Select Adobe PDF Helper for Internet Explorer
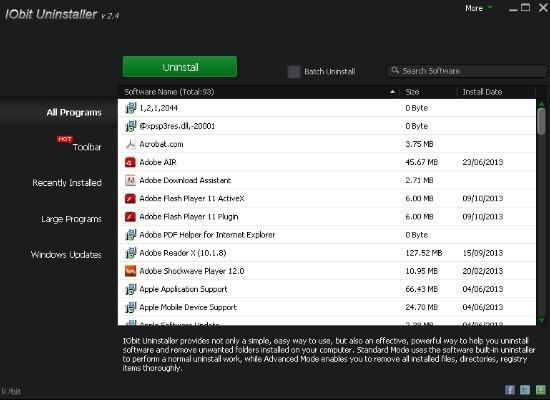Screen dimensions: 550x400 (207, 235)
